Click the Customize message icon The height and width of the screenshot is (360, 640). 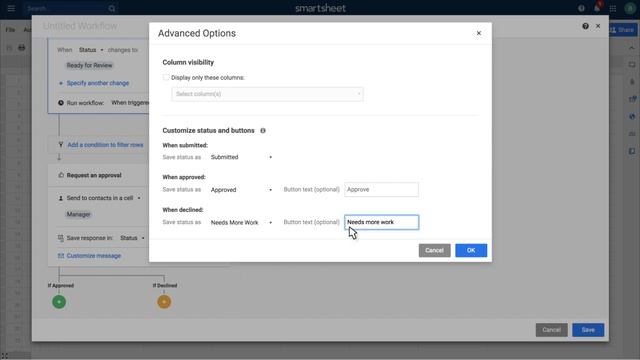pos(61,256)
